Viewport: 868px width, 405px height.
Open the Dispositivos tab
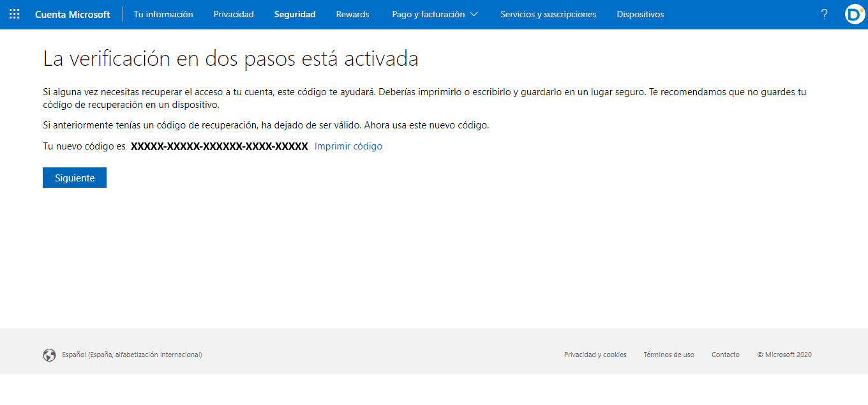[x=640, y=14]
